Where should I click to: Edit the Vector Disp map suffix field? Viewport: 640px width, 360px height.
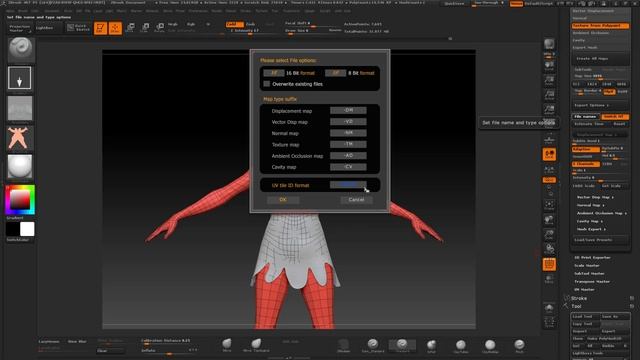pyautogui.click(x=348, y=122)
